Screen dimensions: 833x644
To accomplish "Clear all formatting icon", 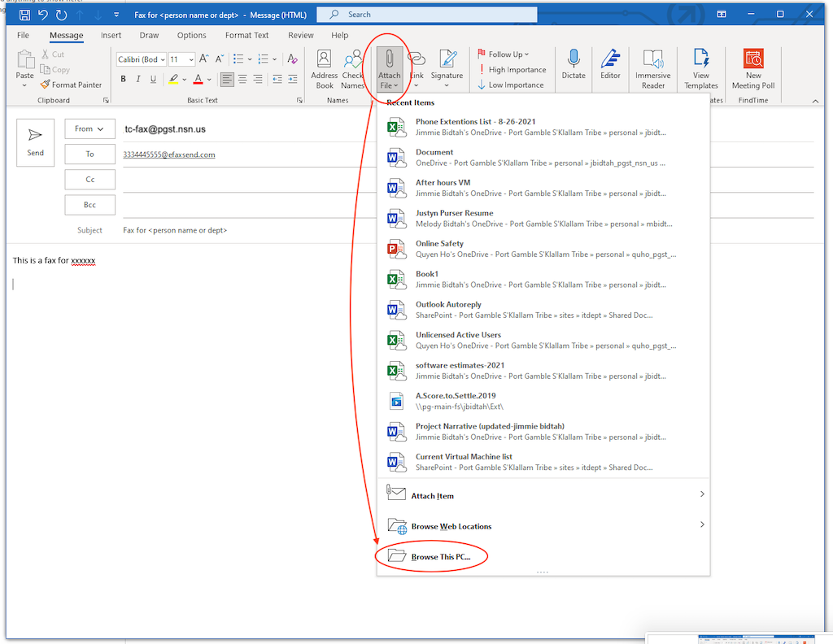I will coord(292,59).
